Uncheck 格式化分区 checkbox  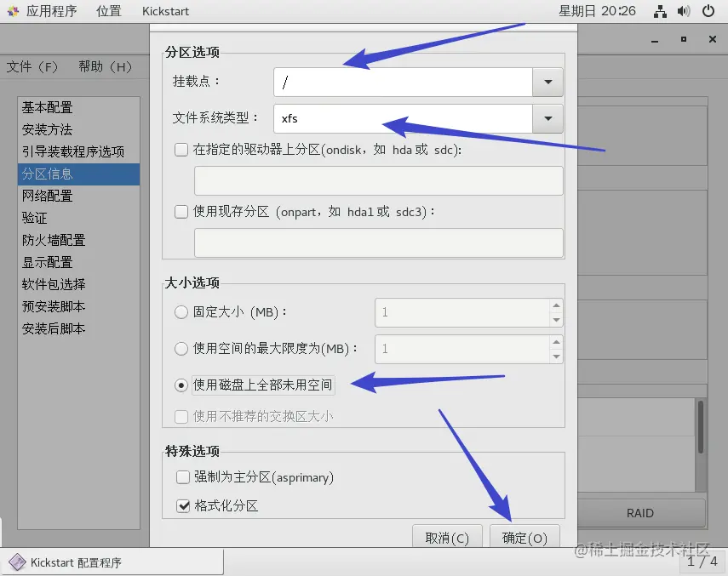(183, 505)
